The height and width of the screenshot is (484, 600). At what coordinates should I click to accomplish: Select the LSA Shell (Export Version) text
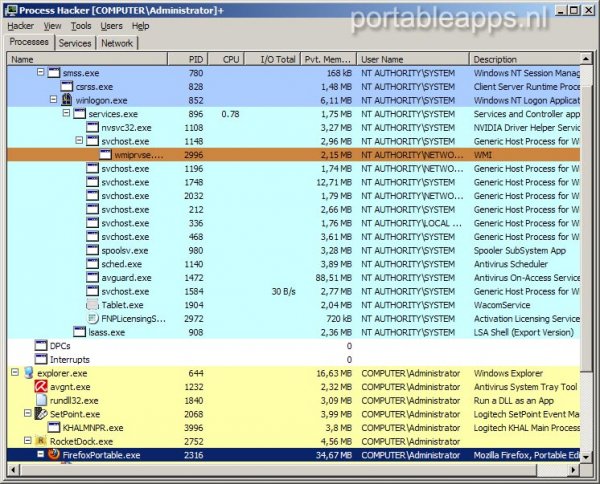[524, 332]
